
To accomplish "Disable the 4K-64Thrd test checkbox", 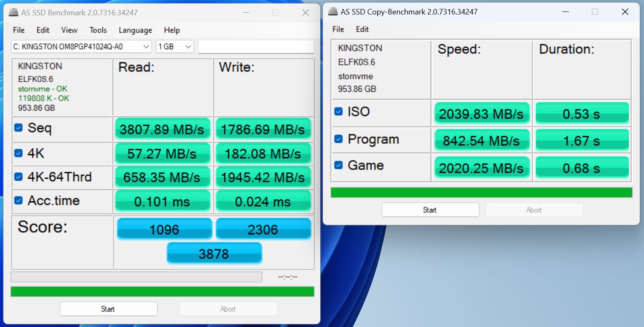I will click(x=18, y=176).
